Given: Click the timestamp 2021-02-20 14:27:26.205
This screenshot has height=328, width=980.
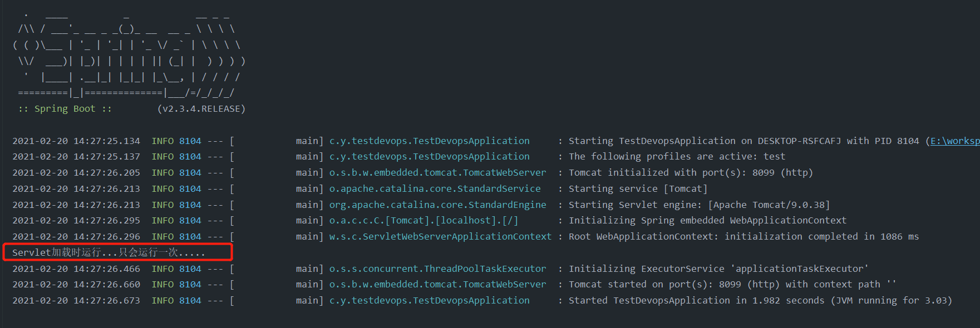Looking at the screenshot, I should click(x=76, y=173).
